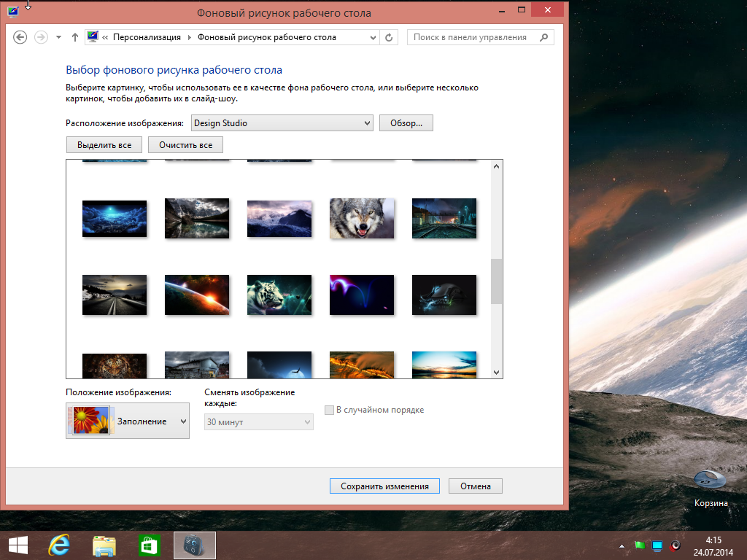747x560 pixels.
Task: Select the gray house HDR wallpaper
Action: pos(197,365)
